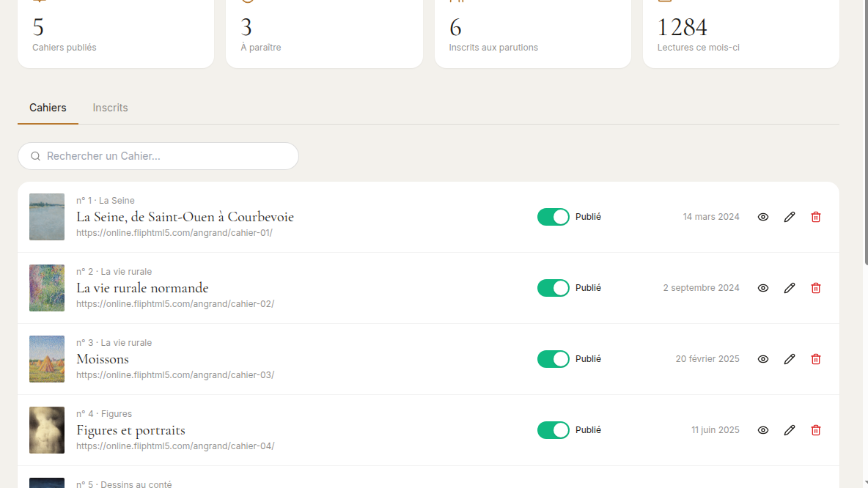Show preview of Figures et portraits
The width and height of the screenshot is (868, 488).
[763, 430]
